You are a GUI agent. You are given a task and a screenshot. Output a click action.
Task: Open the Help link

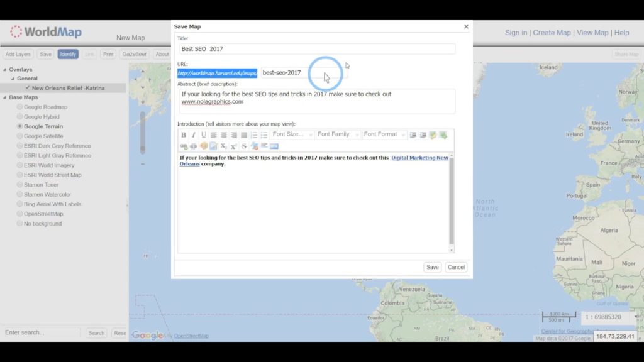tap(621, 33)
